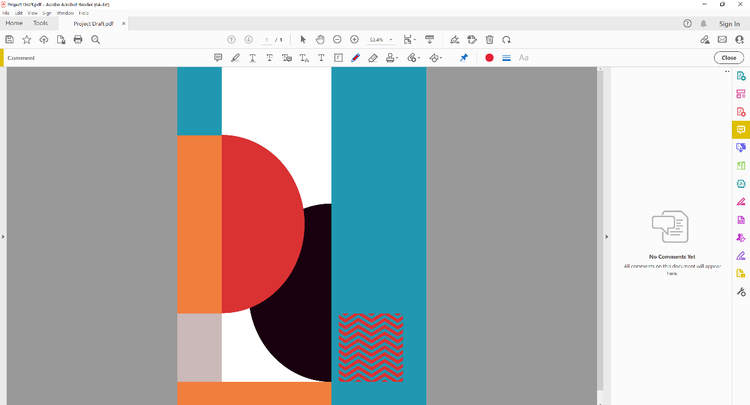Click the redact tool toolbar icon
Screen dimensions: 750x405
(x=472, y=40)
